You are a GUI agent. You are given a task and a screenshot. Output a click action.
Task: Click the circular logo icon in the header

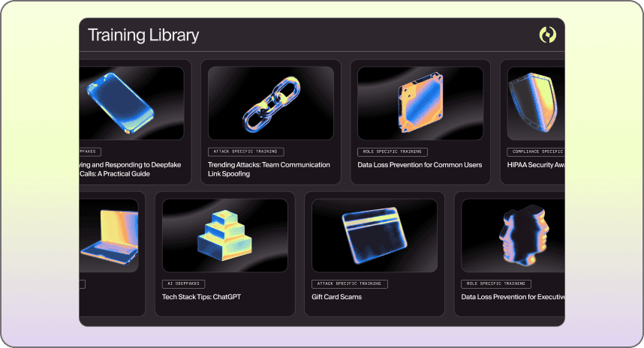(547, 34)
